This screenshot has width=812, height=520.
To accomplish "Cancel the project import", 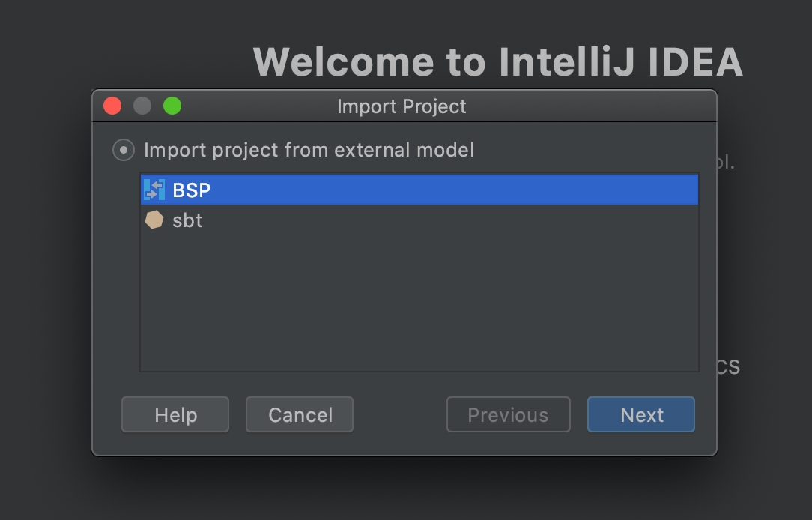I will tap(300, 414).
